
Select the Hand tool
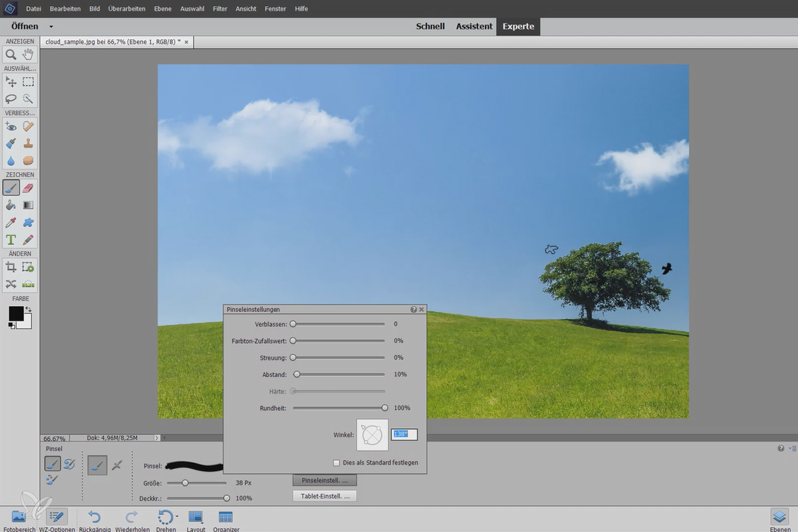click(28, 55)
